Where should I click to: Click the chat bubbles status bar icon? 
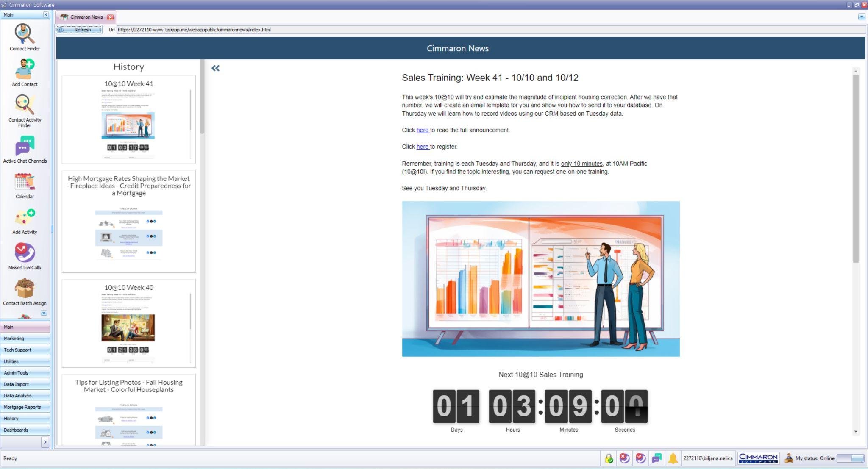(x=657, y=458)
